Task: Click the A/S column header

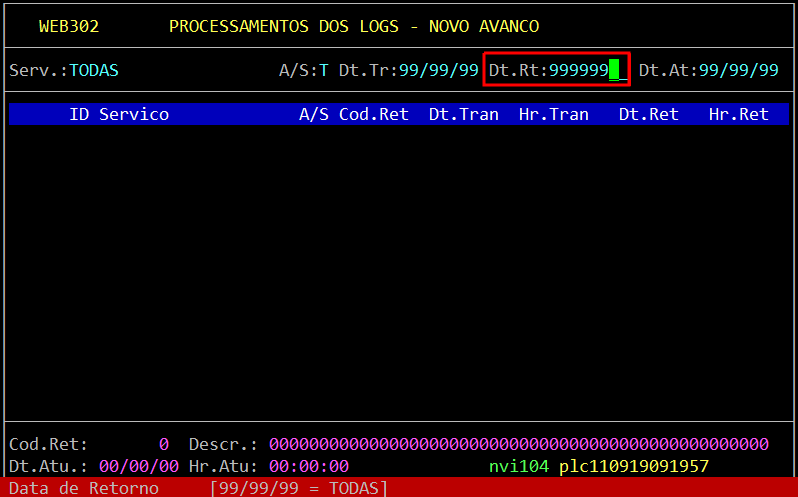Action: tap(313, 114)
